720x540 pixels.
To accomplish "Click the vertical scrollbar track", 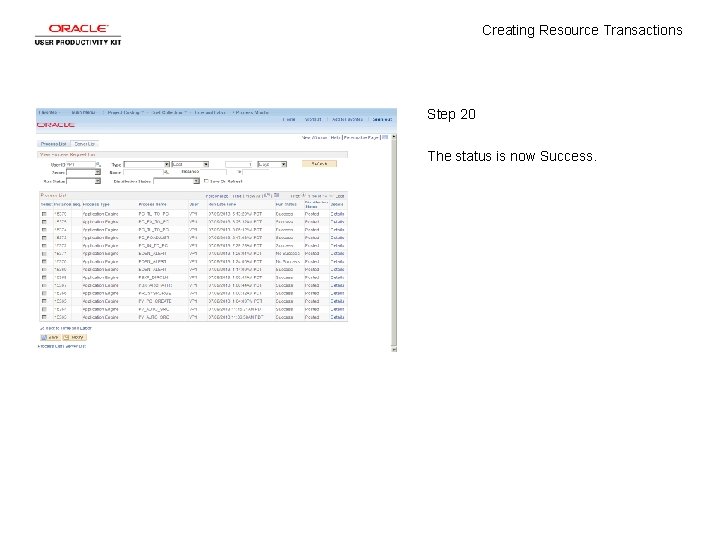I will click(x=394, y=243).
